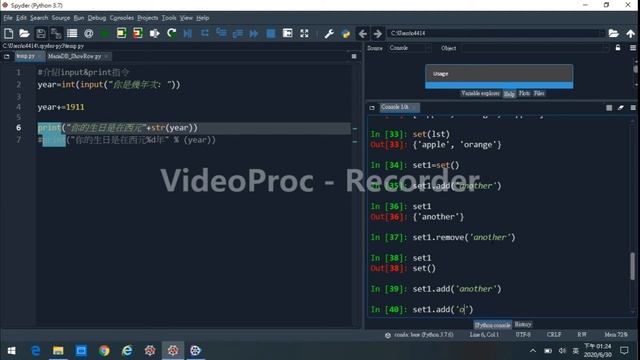
Task: Open the File menu
Action: pos(8,18)
